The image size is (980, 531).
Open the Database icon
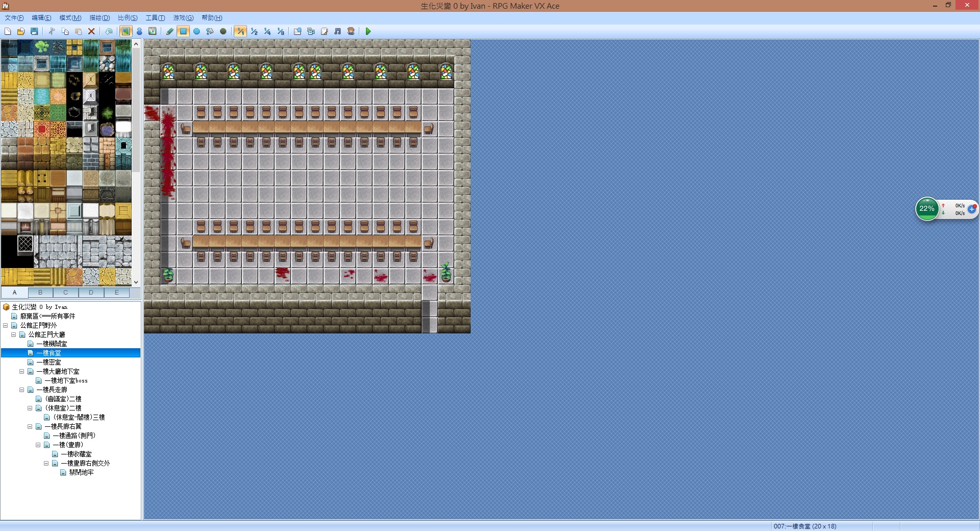point(298,32)
